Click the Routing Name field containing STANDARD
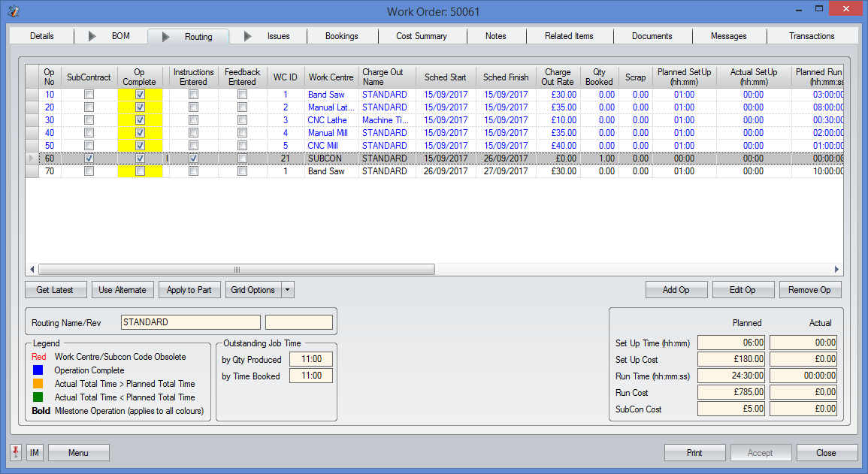The image size is (868, 474). coord(190,322)
